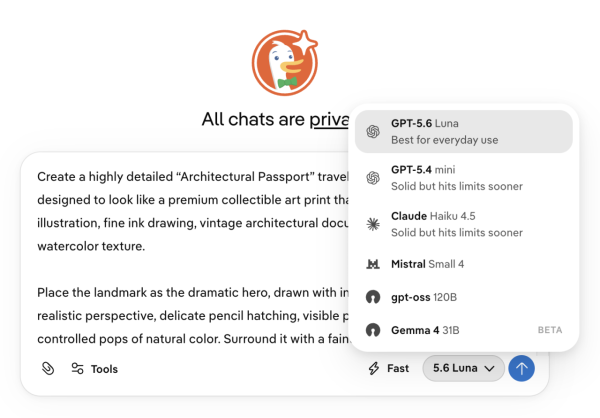Click inside the prompt text area

[x=191, y=256]
